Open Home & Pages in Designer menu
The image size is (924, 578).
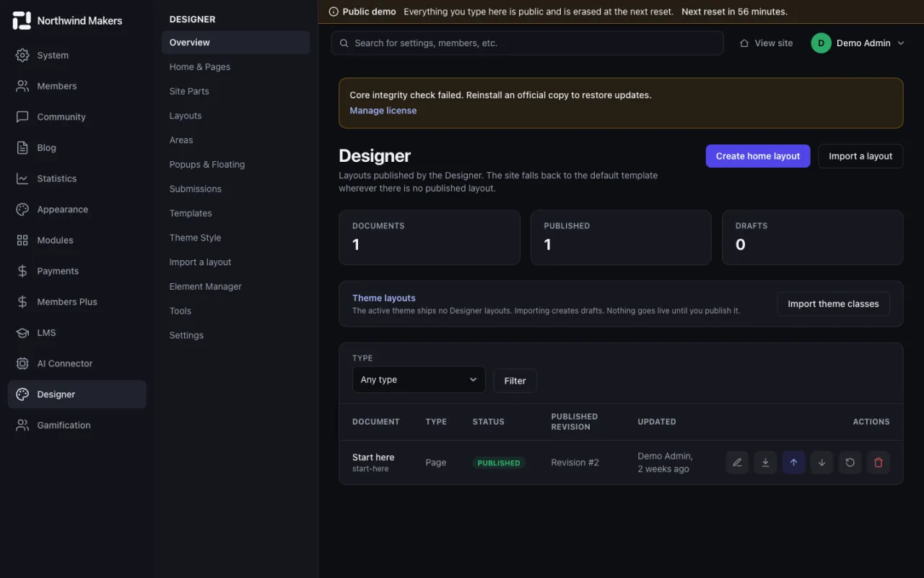236,67
